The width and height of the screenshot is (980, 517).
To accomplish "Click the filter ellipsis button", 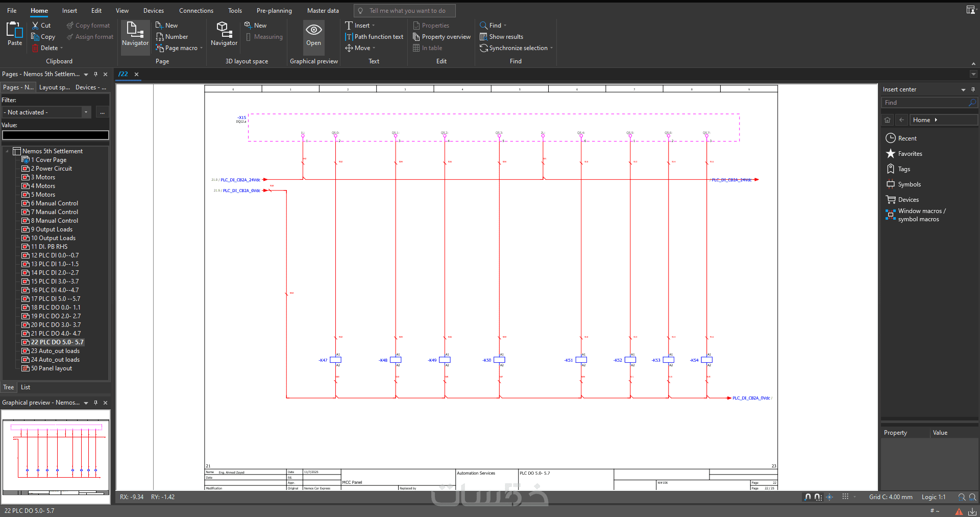I will tap(102, 112).
